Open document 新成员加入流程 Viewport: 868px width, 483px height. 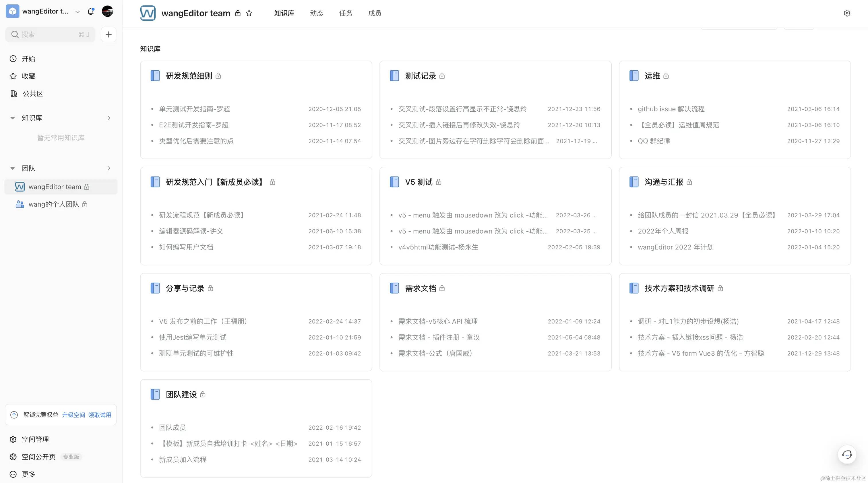click(x=182, y=459)
